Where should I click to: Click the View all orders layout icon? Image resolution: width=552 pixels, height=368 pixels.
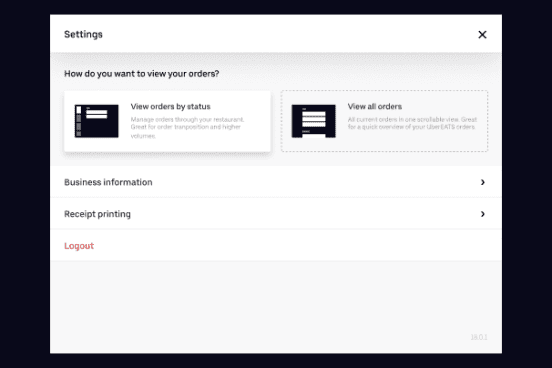coord(313,121)
